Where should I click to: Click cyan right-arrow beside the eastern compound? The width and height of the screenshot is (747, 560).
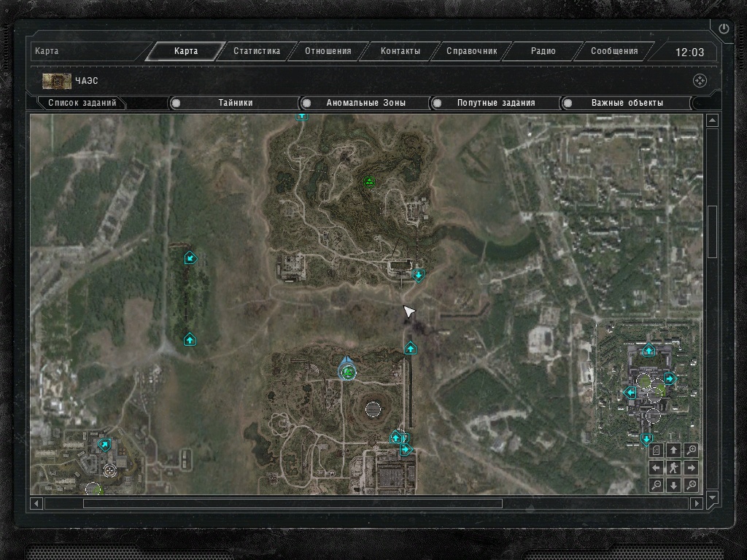pyautogui.click(x=670, y=378)
